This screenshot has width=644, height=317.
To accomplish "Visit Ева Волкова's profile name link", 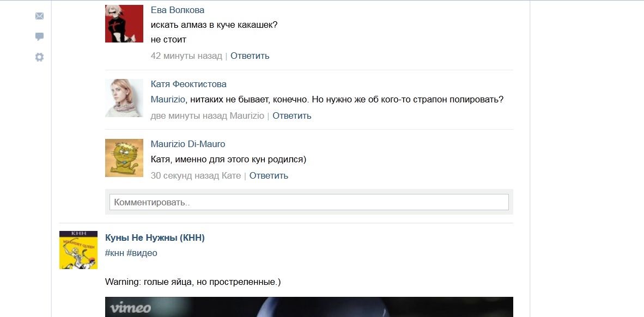I will click(x=178, y=10).
